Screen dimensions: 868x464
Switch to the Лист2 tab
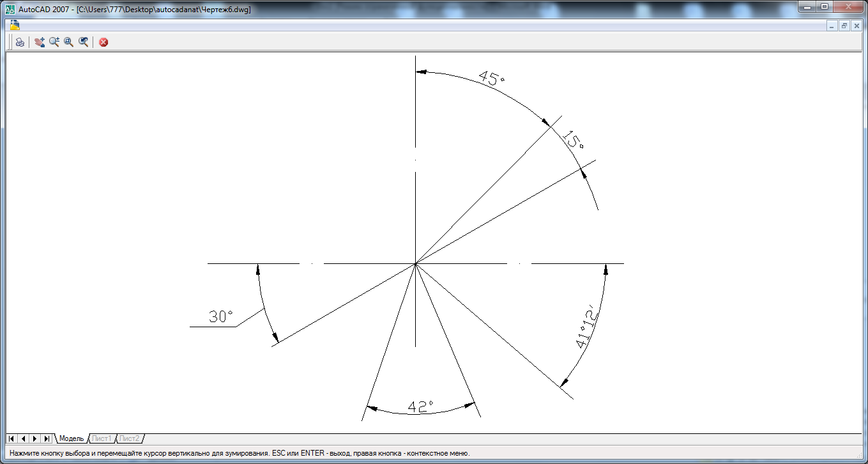[x=130, y=438]
